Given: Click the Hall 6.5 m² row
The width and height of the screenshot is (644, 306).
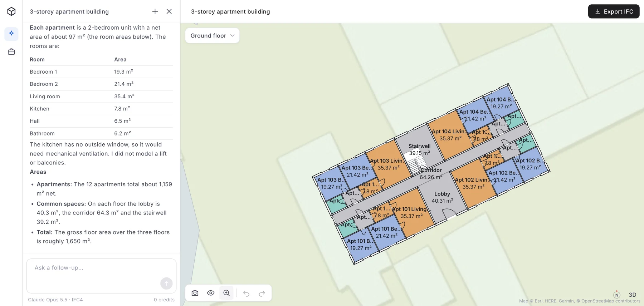Looking at the screenshot, I should (x=101, y=121).
